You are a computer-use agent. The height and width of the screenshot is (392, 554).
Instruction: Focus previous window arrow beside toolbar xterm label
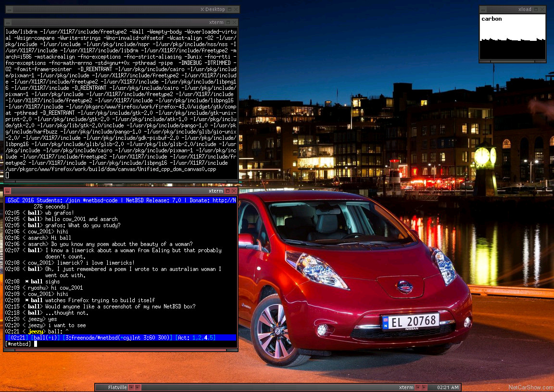click(417, 387)
